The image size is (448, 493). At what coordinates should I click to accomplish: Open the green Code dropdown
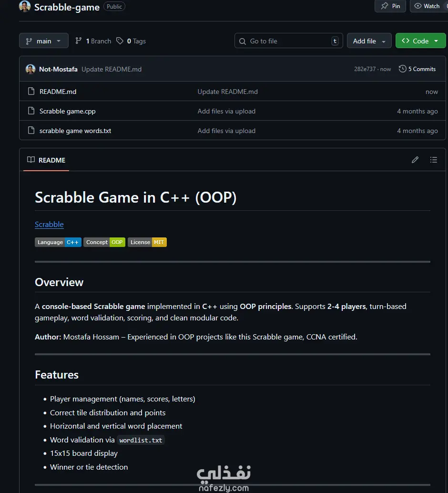[420, 41]
